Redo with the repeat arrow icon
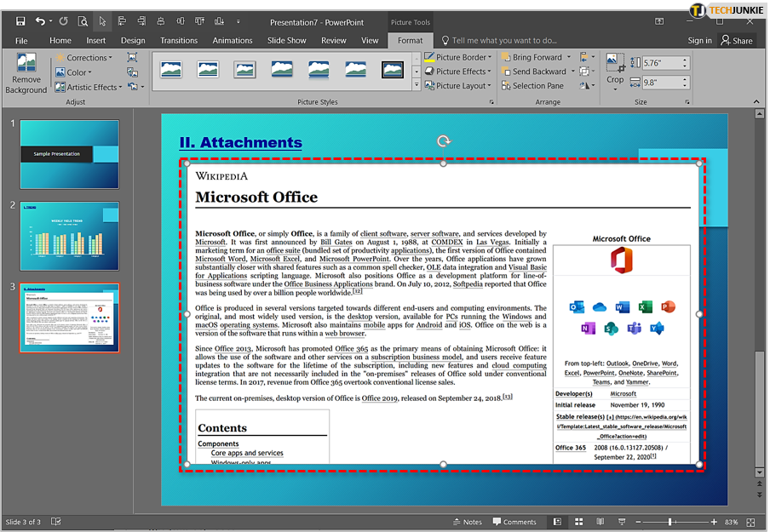 (x=63, y=21)
